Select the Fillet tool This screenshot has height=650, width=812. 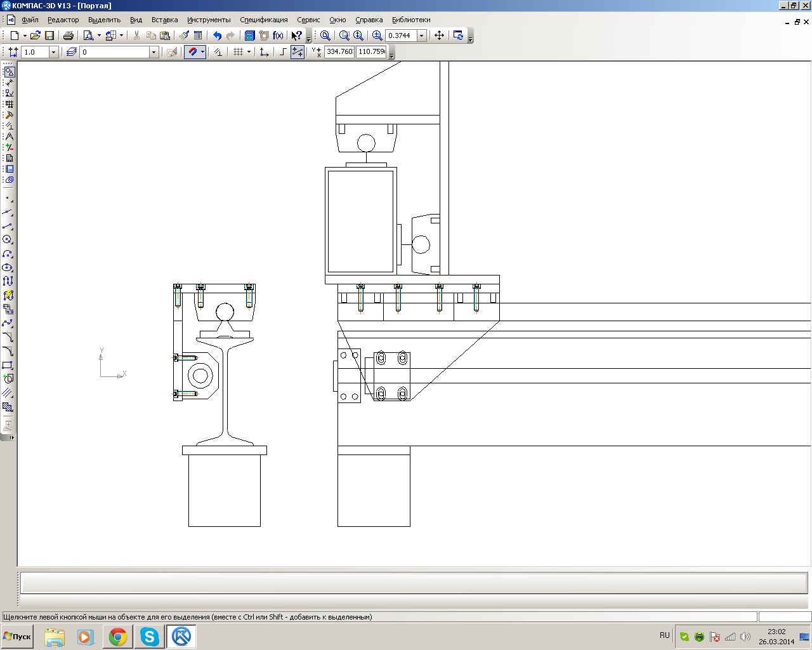(x=8, y=351)
